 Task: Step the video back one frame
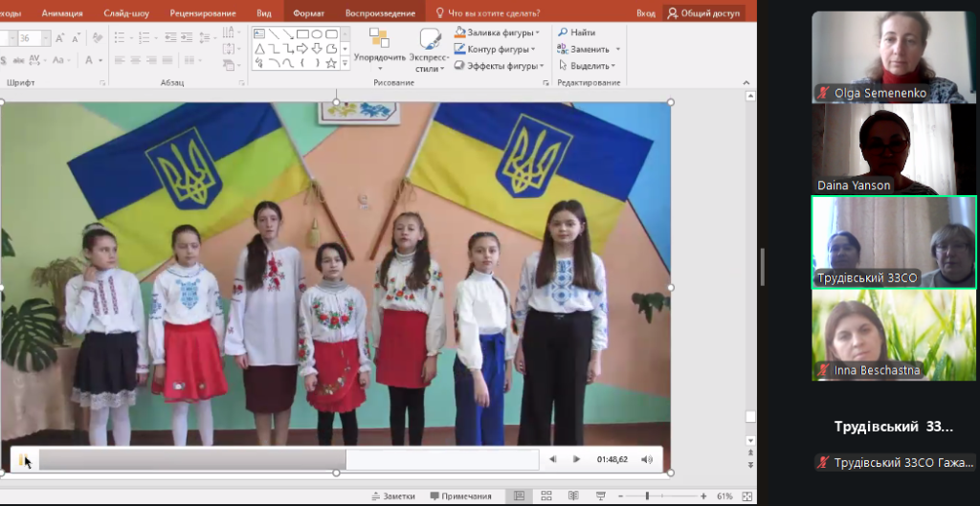point(552,460)
